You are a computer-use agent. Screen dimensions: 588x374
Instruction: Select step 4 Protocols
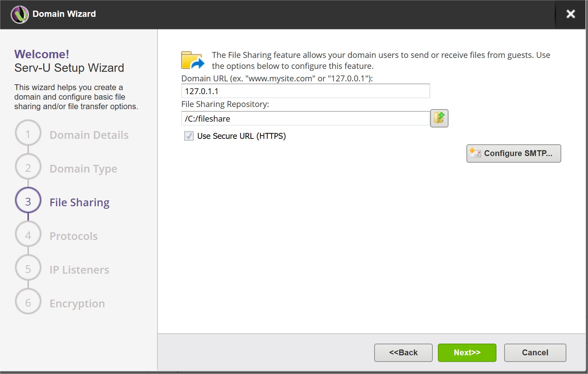74,236
